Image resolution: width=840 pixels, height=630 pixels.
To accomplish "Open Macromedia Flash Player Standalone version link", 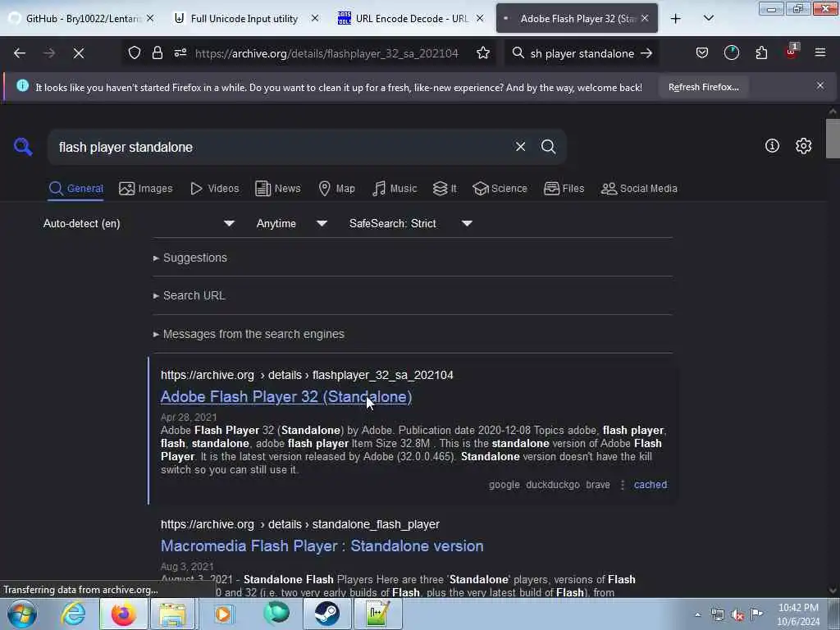I will [x=322, y=546].
